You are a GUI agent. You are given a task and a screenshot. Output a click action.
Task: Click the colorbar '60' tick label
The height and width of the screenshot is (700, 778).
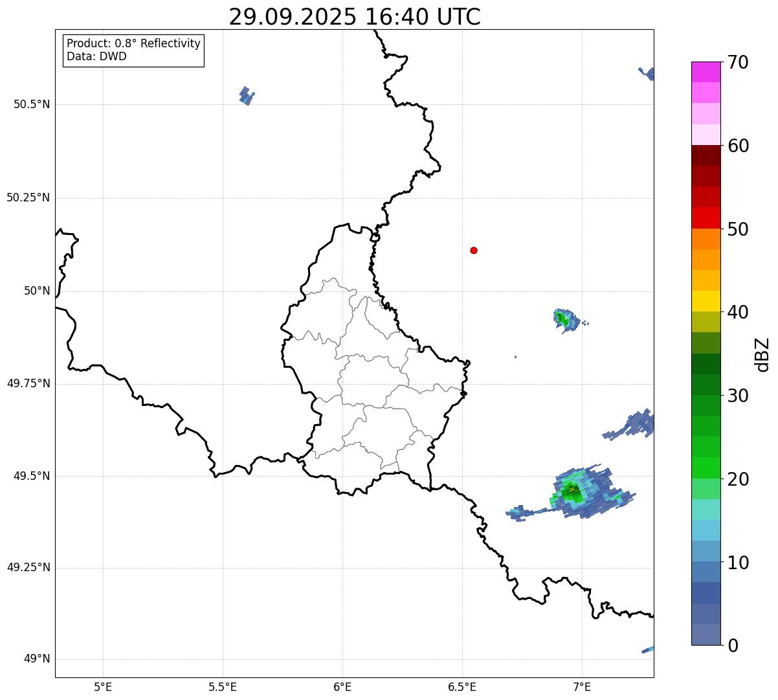(x=738, y=146)
